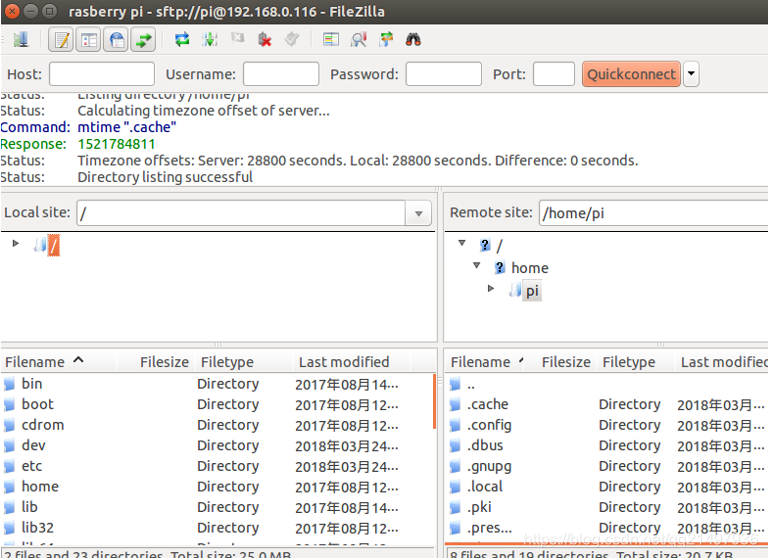This screenshot has width=768, height=558.
Task: Click local file list vertical scrollbar
Action: (x=434, y=402)
